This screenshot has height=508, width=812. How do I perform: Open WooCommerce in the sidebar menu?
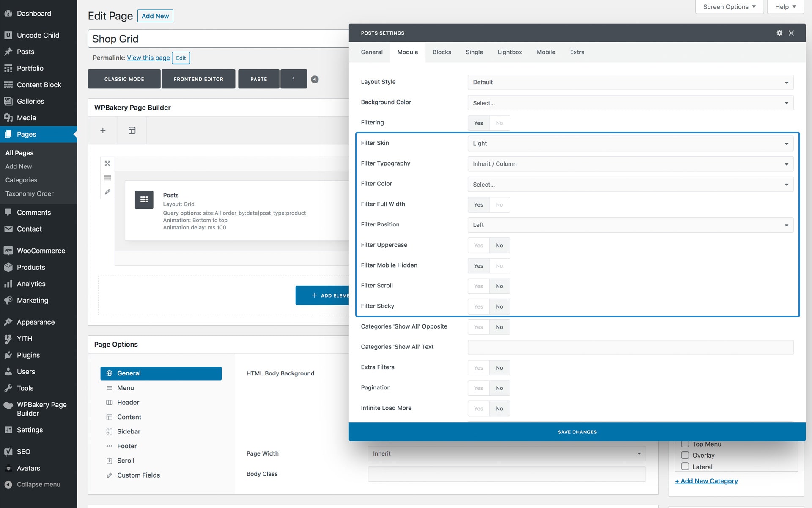41,251
